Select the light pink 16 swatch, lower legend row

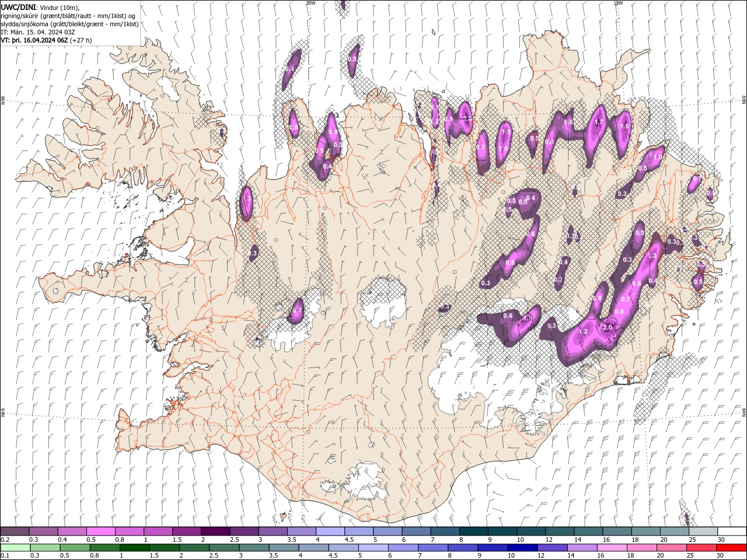tap(612, 548)
